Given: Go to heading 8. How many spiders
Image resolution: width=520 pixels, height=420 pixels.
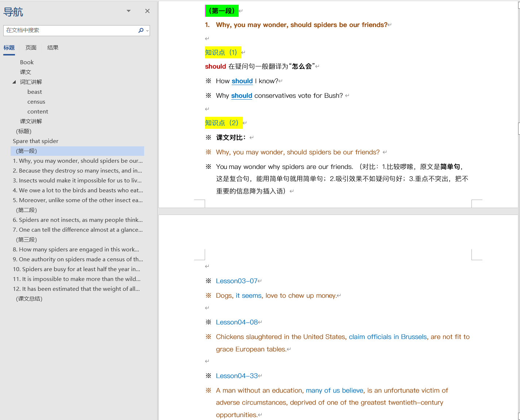Looking at the screenshot, I should coord(76,250).
